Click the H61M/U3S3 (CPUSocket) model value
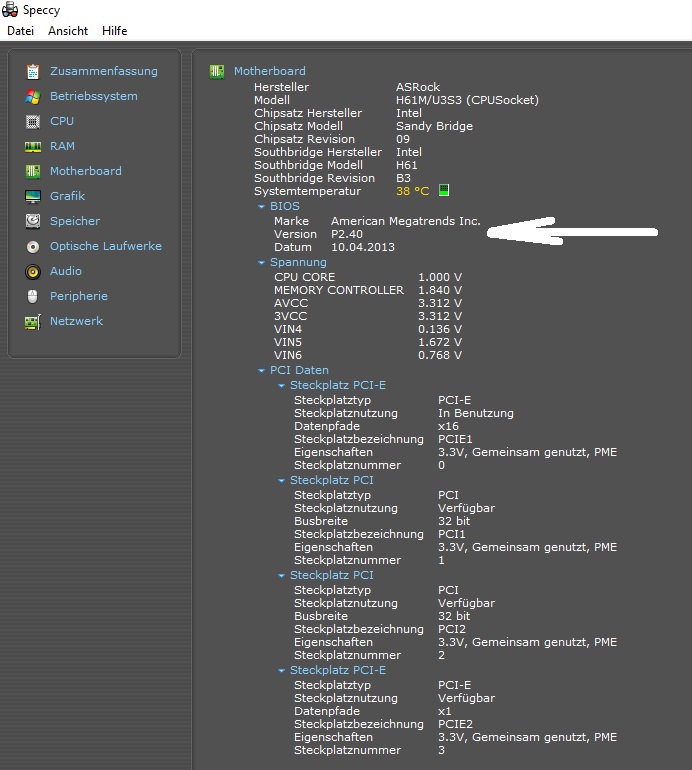692x770 pixels. tap(468, 100)
